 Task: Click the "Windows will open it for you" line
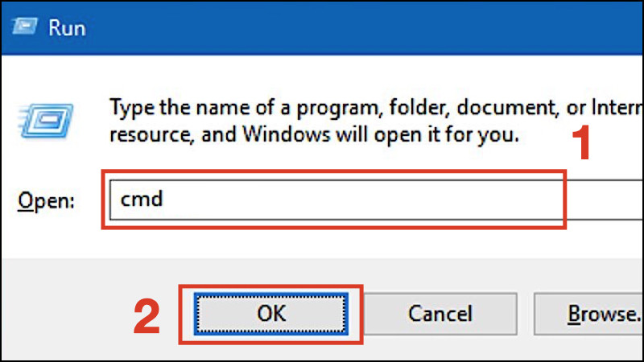pos(381,134)
